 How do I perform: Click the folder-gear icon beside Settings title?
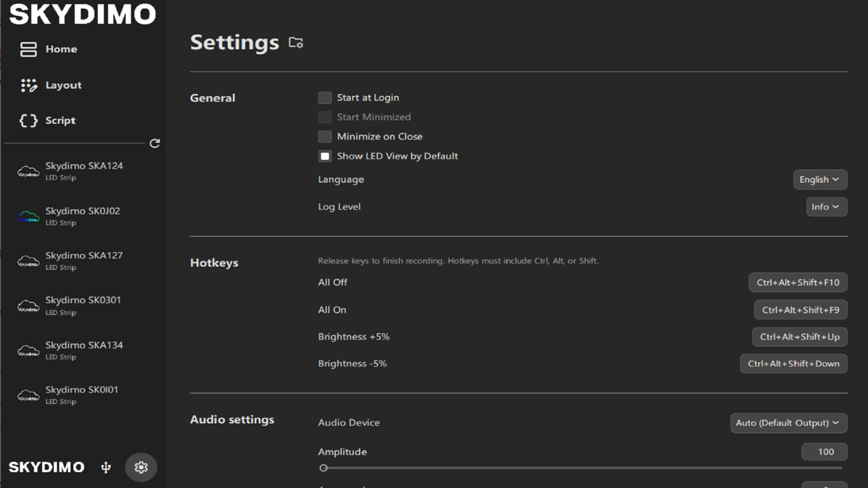(x=296, y=42)
